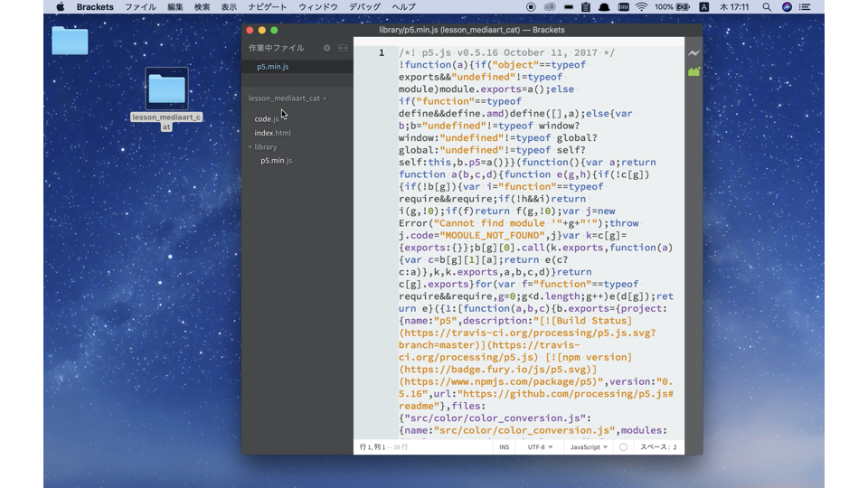Screen dimensions: 868x488
Task: Open p5.min.js under library folder
Action: point(277,161)
